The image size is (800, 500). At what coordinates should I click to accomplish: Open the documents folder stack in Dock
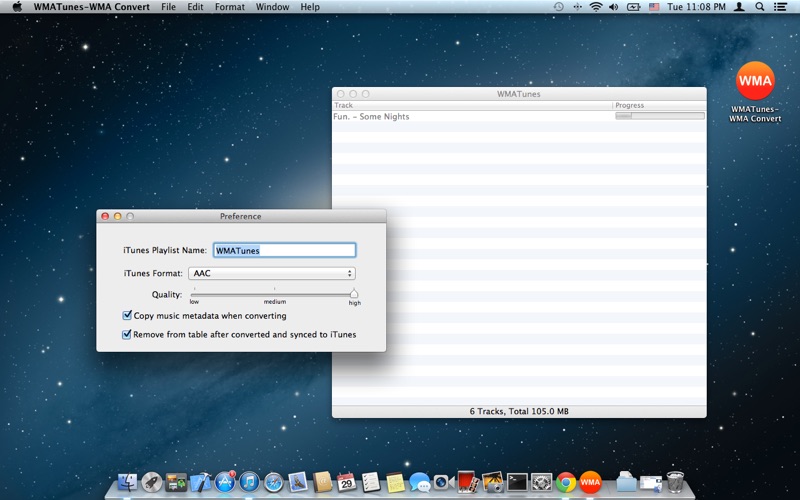(x=626, y=482)
